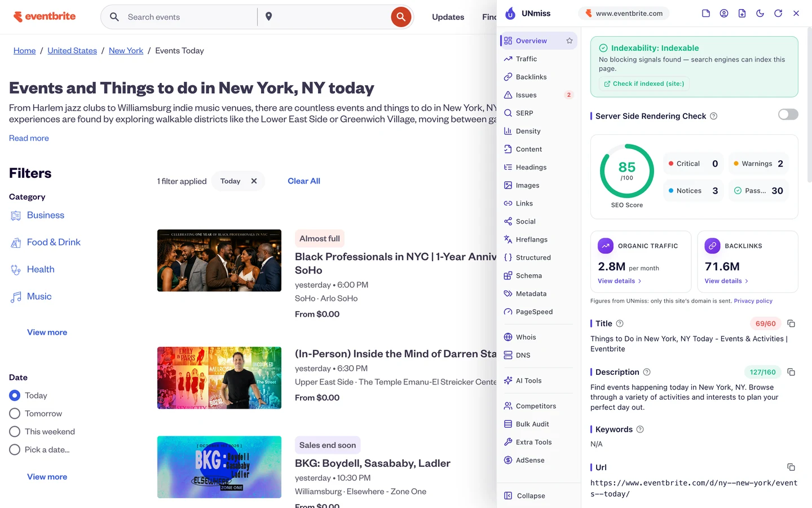The height and width of the screenshot is (508, 812).
Task: Click the SEO Score circular progress gauge
Action: (x=627, y=171)
